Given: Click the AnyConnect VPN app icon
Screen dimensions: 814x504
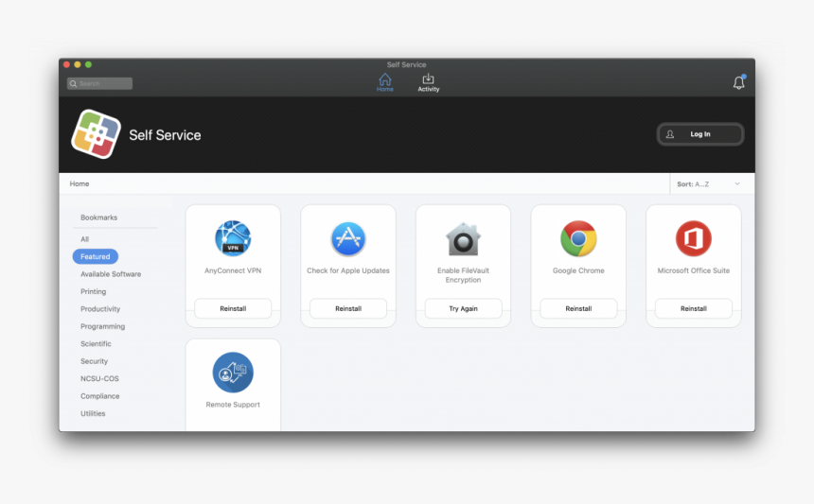Looking at the screenshot, I should point(233,238).
